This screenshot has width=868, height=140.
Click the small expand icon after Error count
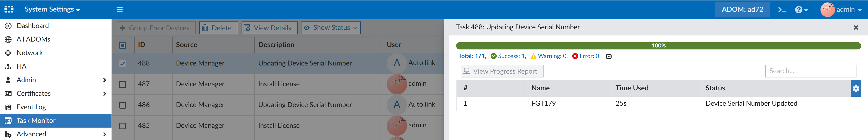[x=609, y=56]
